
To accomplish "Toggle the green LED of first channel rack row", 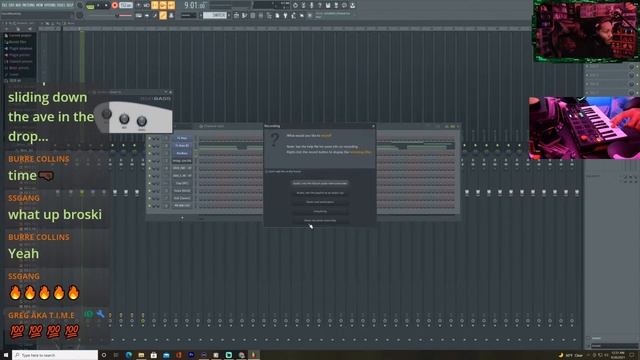I will tap(149, 138).
